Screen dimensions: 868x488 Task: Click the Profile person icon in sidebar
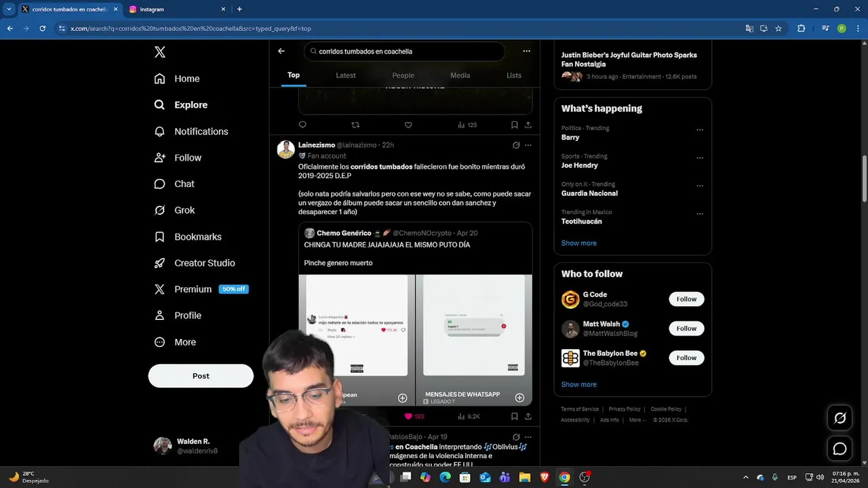coord(159,316)
